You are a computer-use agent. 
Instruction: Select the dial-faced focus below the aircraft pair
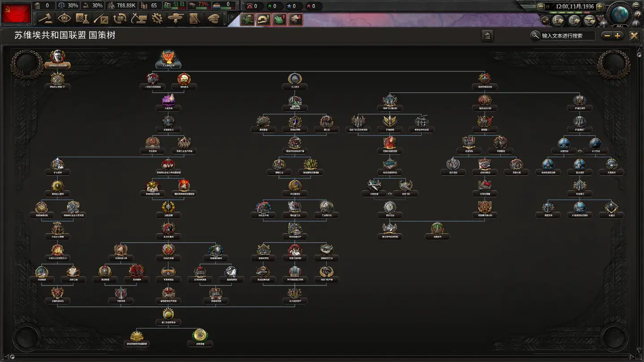pyautogui.click(x=390, y=207)
